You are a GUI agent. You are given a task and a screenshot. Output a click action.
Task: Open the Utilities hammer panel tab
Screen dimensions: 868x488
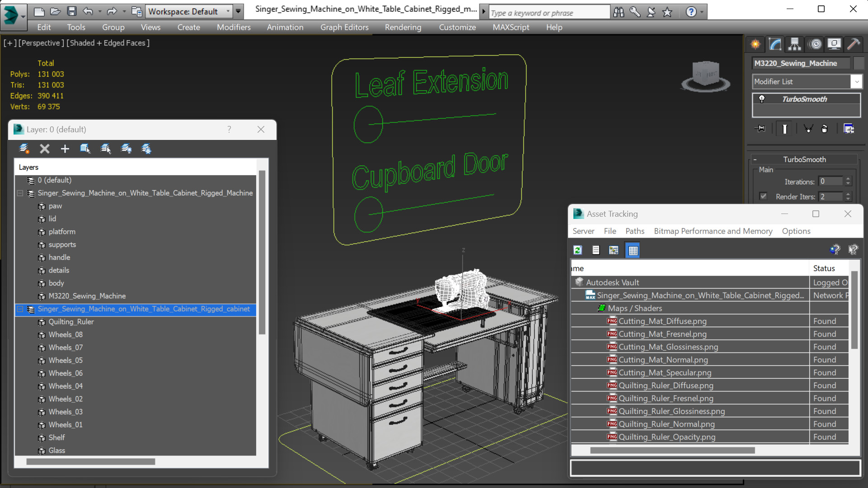point(854,44)
